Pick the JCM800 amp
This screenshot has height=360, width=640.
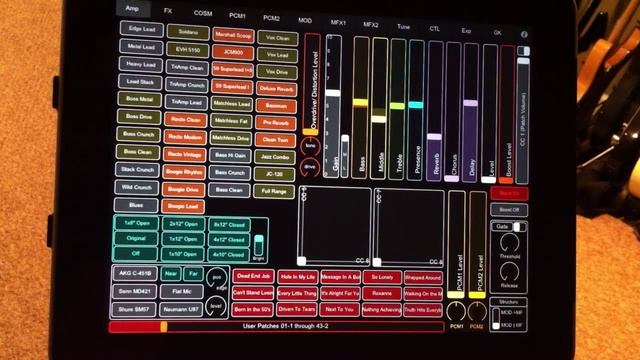point(233,52)
